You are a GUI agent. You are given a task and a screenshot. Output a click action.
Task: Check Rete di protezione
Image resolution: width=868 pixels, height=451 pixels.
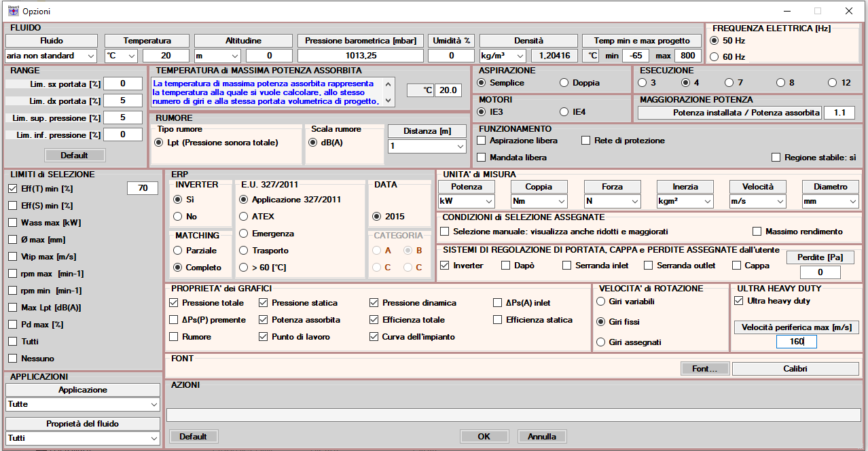(585, 140)
